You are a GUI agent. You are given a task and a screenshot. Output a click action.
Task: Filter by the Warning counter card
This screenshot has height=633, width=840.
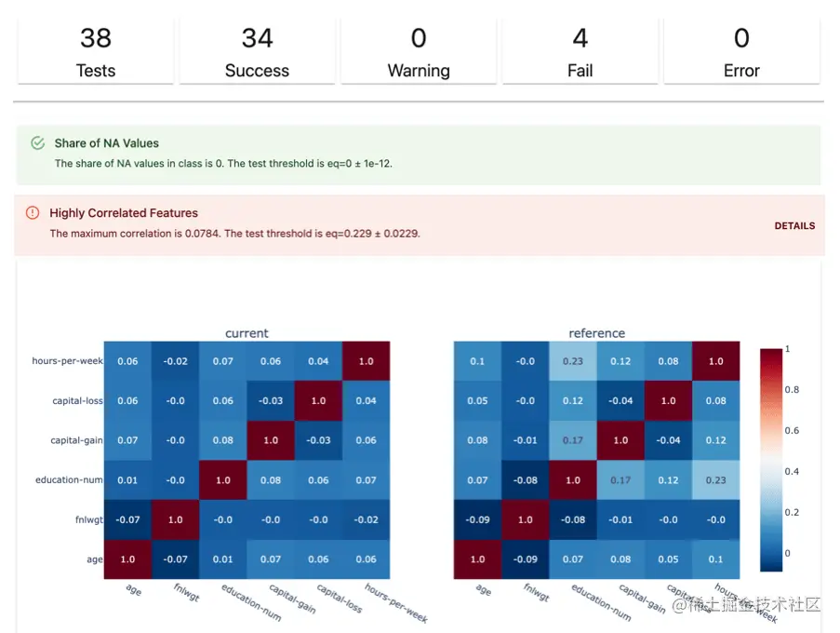tap(419, 52)
